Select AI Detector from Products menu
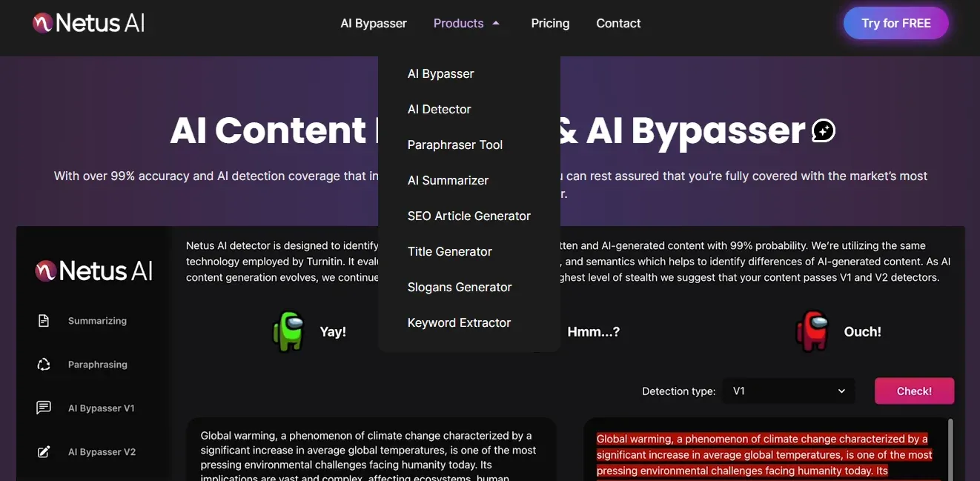 pyautogui.click(x=439, y=109)
